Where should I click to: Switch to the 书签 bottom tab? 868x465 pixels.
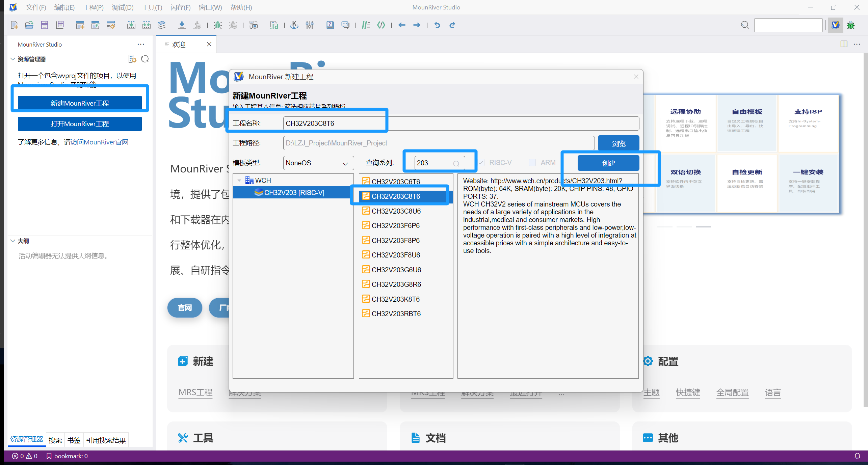74,440
